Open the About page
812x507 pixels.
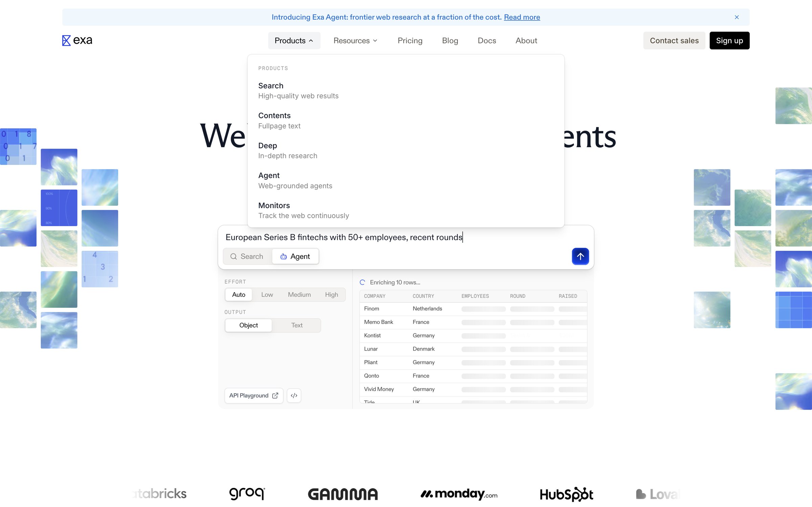pyautogui.click(x=526, y=41)
